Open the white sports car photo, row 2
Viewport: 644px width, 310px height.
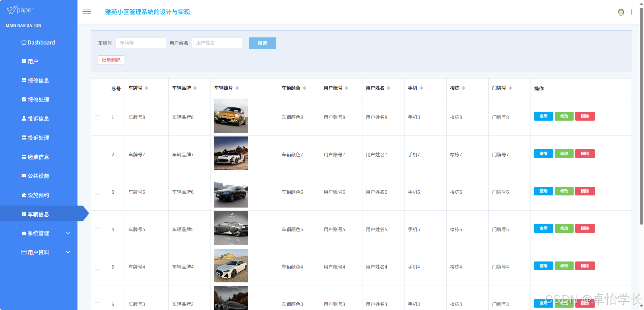click(231, 153)
